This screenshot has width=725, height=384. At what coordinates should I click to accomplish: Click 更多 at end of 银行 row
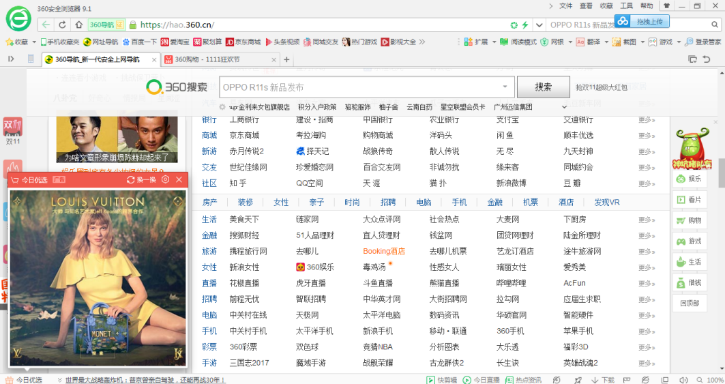tap(647, 119)
